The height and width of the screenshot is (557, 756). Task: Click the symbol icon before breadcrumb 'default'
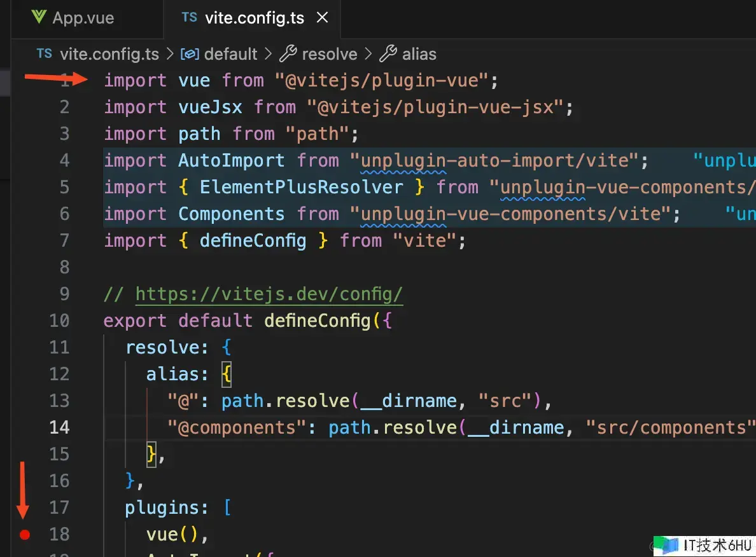pos(190,54)
